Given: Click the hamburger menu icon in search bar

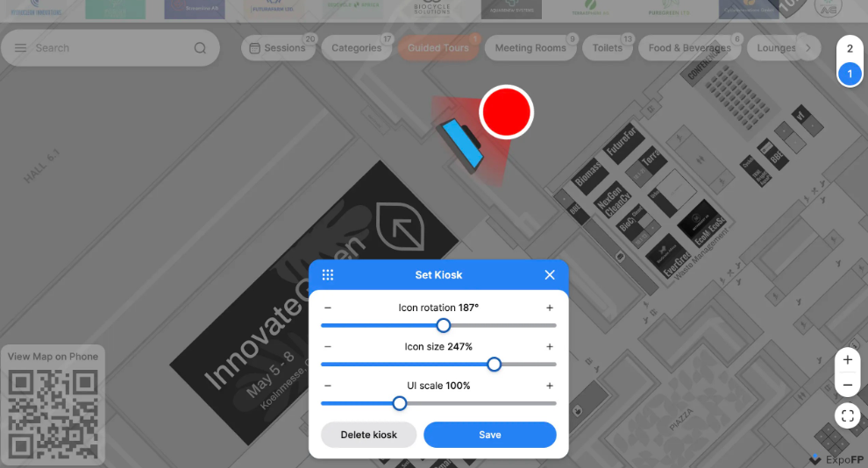Looking at the screenshot, I should [20, 48].
